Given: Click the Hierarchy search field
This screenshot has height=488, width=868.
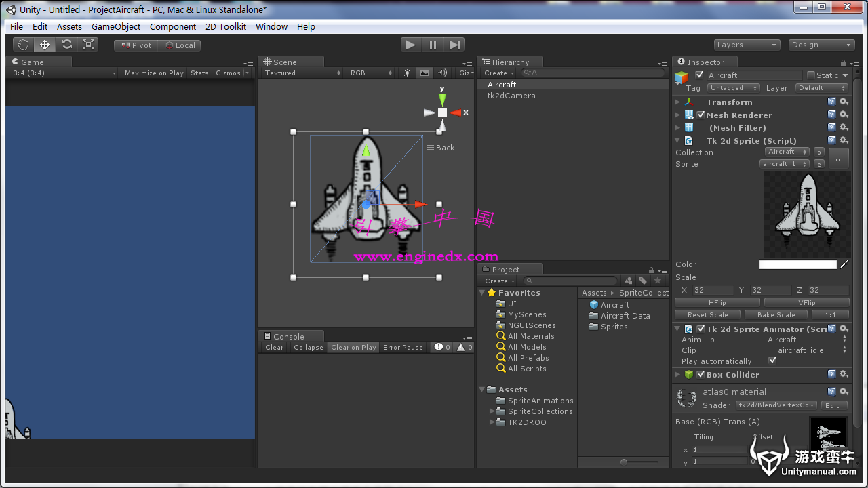Looking at the screenshot, I should pos(593,73).
